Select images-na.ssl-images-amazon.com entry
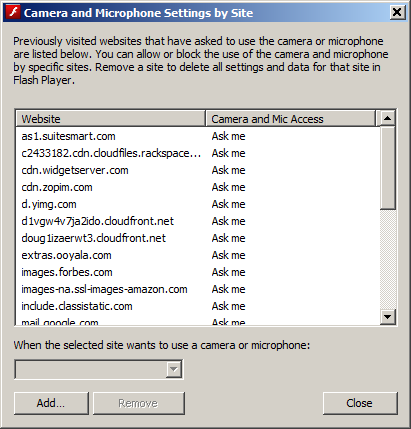This screenshot has height=429, width=411. click(198, 289)
